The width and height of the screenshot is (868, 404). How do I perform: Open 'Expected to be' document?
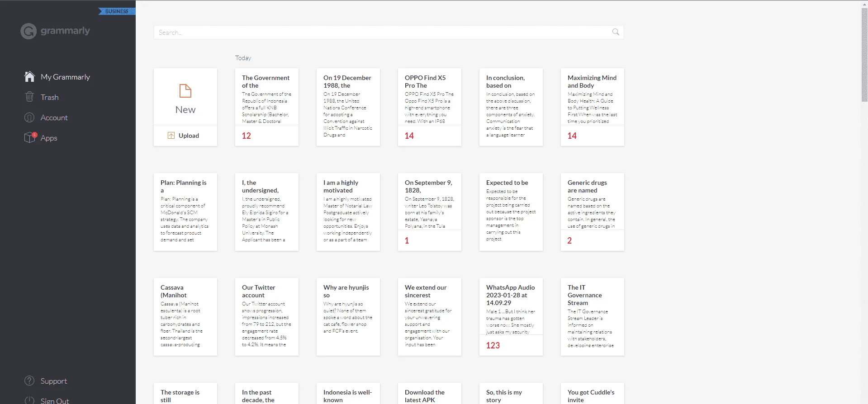511,212
